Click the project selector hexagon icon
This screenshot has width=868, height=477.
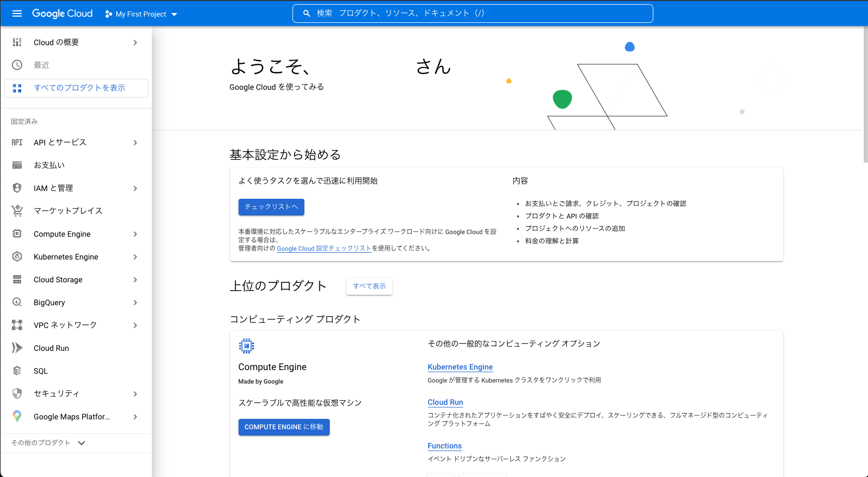pos(108,14)
